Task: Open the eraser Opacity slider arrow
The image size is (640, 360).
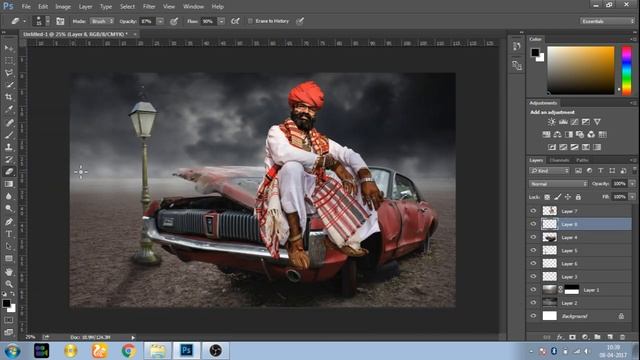Action: [160, 21]
